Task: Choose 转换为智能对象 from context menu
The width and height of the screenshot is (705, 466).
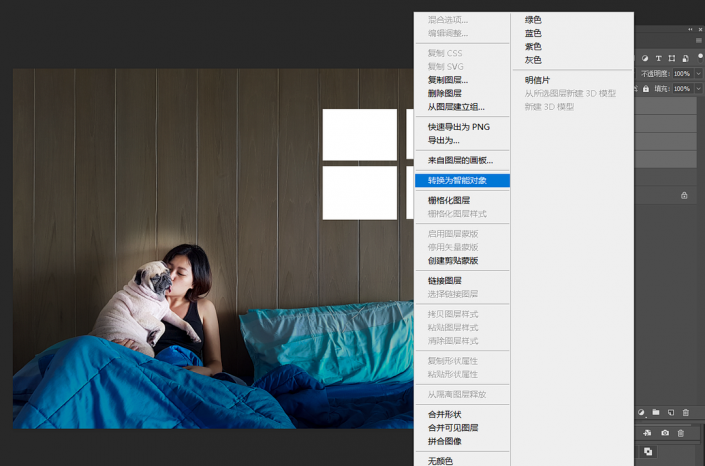Action: 460,181
